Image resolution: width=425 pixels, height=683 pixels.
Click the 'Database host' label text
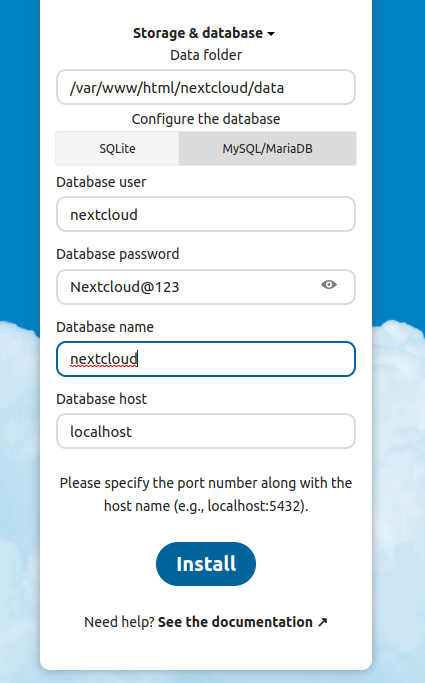102,399
